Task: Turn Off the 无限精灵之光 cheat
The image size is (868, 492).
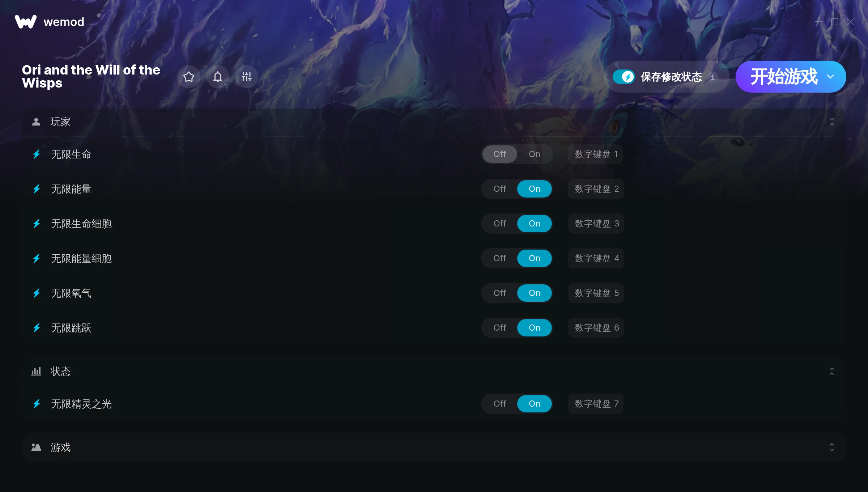Action: click(x=499, y=404)
